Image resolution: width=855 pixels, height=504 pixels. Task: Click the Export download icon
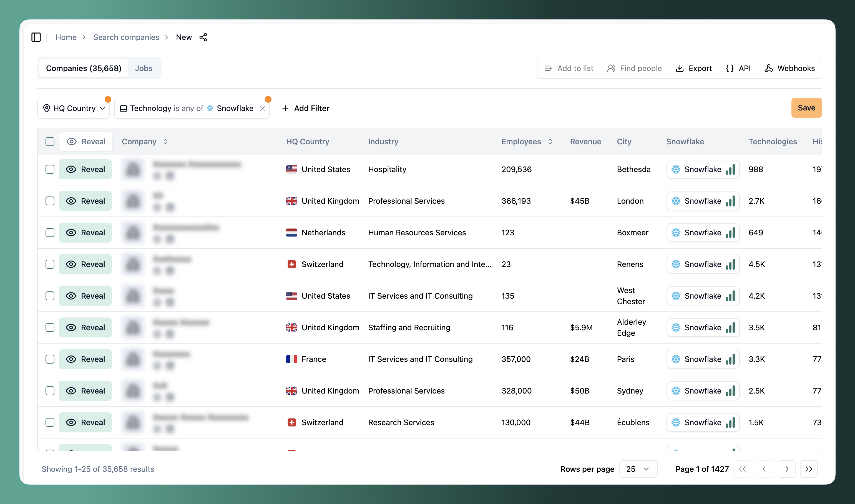[680, 68]
